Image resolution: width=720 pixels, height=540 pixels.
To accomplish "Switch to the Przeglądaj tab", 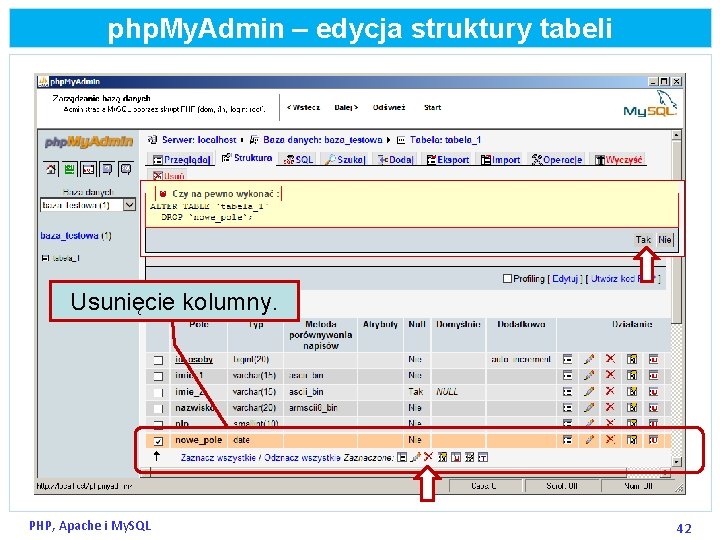I will tap(181, 159).
